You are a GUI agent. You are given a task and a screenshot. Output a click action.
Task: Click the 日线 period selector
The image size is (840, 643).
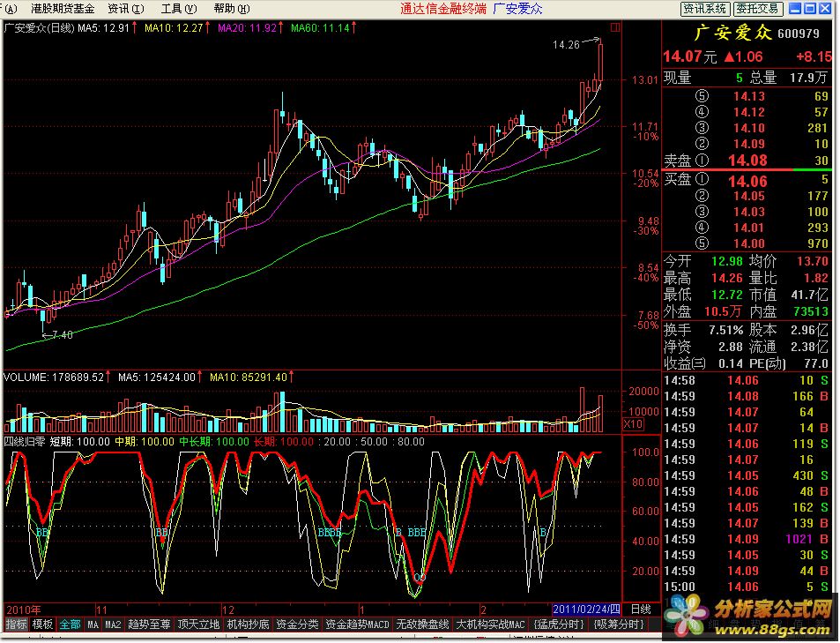click(640, 609)
